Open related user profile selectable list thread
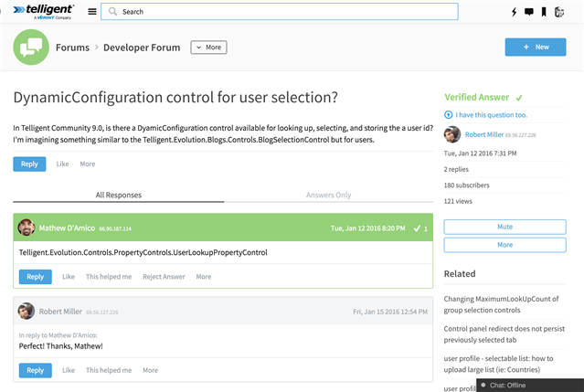Screen dimensions: 584x392 (498, 364)
